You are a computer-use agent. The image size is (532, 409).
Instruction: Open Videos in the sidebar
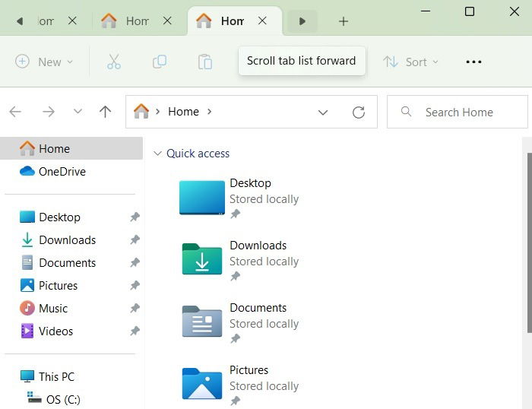point(56,331)
